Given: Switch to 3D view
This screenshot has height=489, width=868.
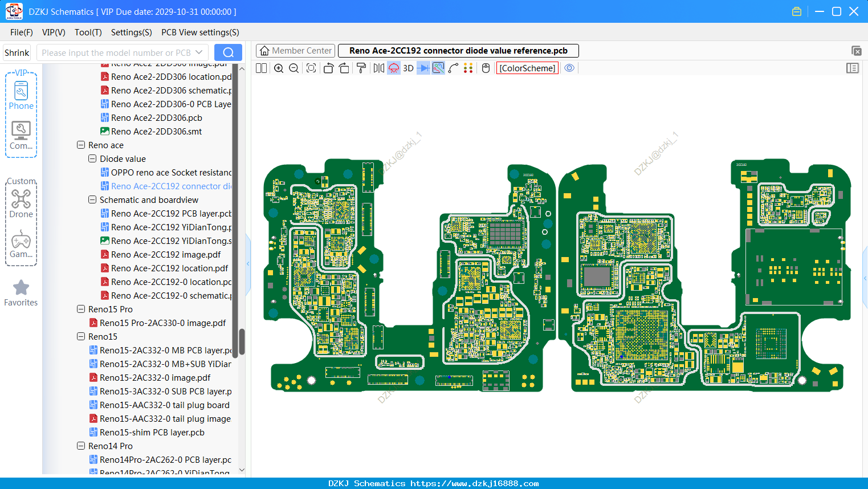Looking at the screenshot, I should [408, 68].
